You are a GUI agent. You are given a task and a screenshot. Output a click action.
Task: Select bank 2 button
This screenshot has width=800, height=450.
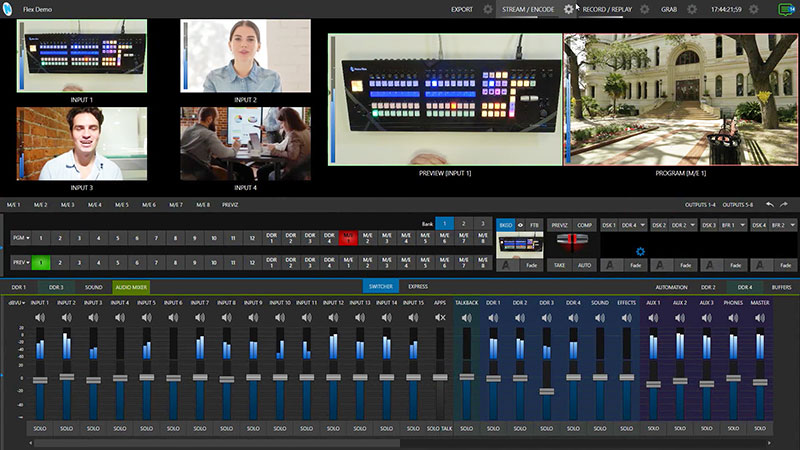pos(463,223)
